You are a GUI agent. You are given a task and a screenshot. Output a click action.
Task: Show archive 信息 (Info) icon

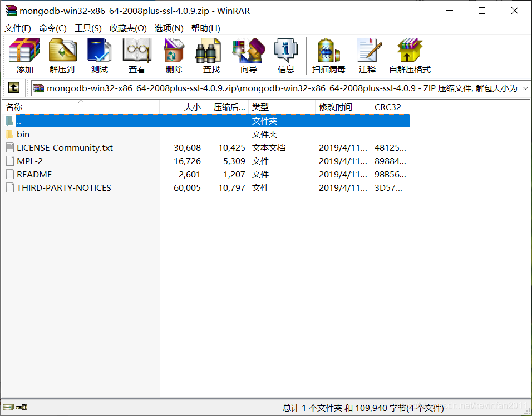point(285,50)
